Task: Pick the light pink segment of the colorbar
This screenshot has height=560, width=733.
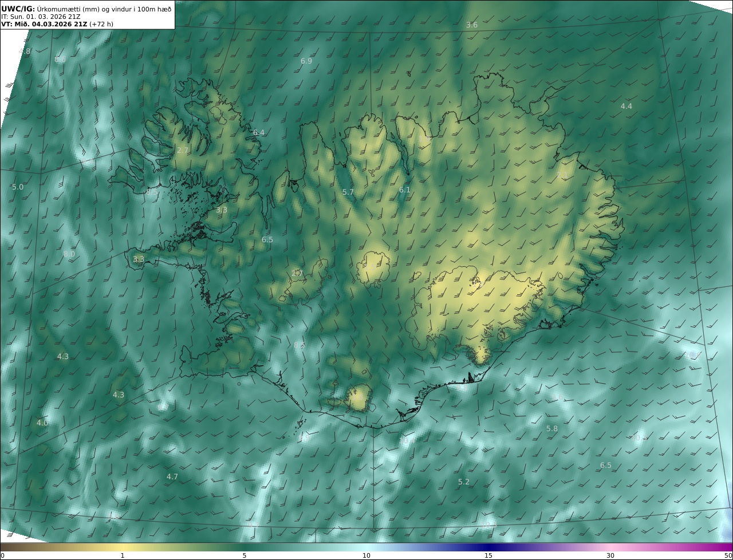Action: [x=610, y=547]
